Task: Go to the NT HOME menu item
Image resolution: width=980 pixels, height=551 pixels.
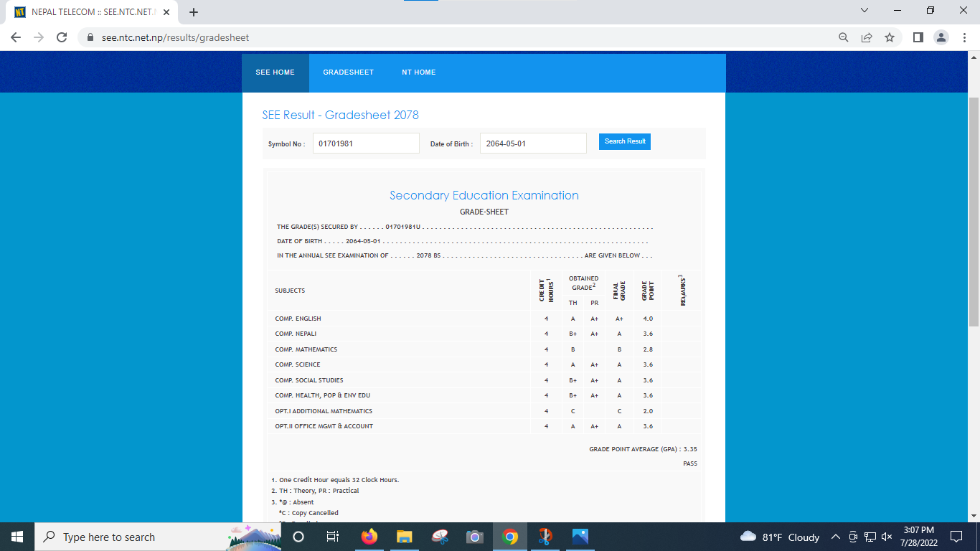Action: (418, 72)
